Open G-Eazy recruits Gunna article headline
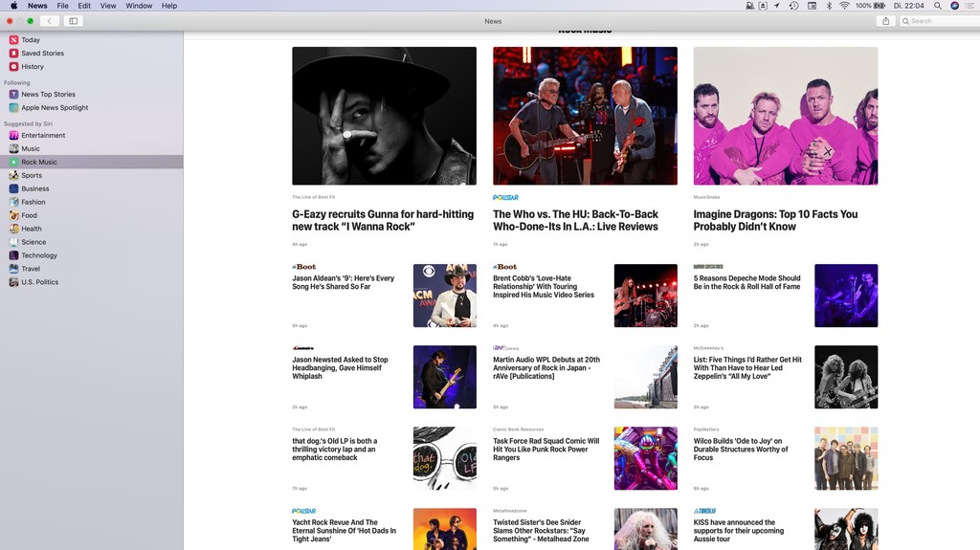The height and width of the screenshot is (550, 980). coord(383,221)
